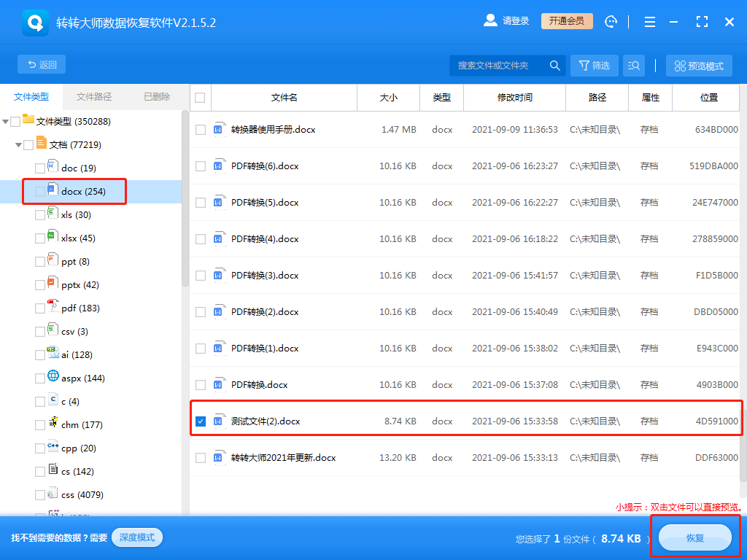Select the csv (3) tree row

[90, 332]
